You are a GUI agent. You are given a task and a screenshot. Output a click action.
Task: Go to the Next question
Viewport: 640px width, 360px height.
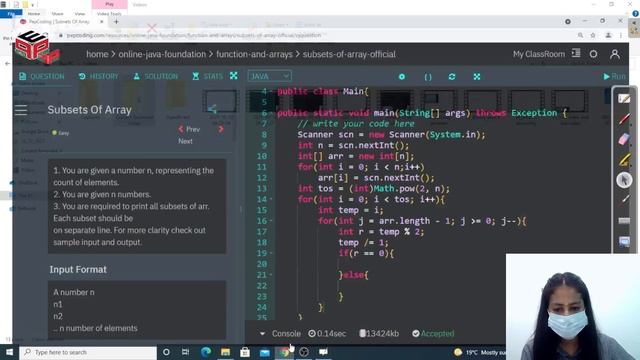185,141
